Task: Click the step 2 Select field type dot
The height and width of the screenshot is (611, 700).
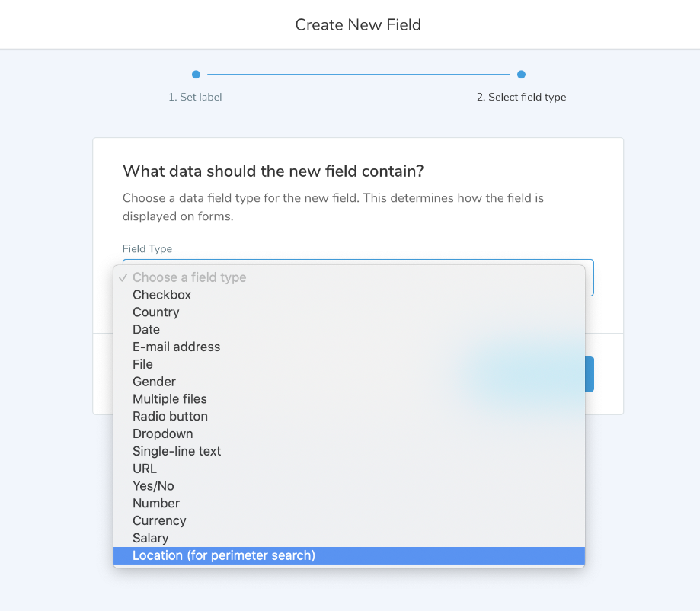Action: coord(521,75)
